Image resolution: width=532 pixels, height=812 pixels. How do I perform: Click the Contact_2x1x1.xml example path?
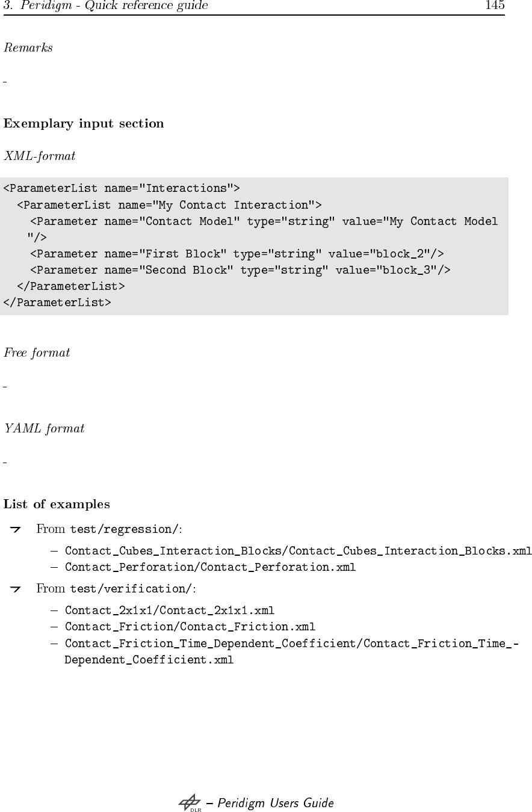(x=170, y=611)
